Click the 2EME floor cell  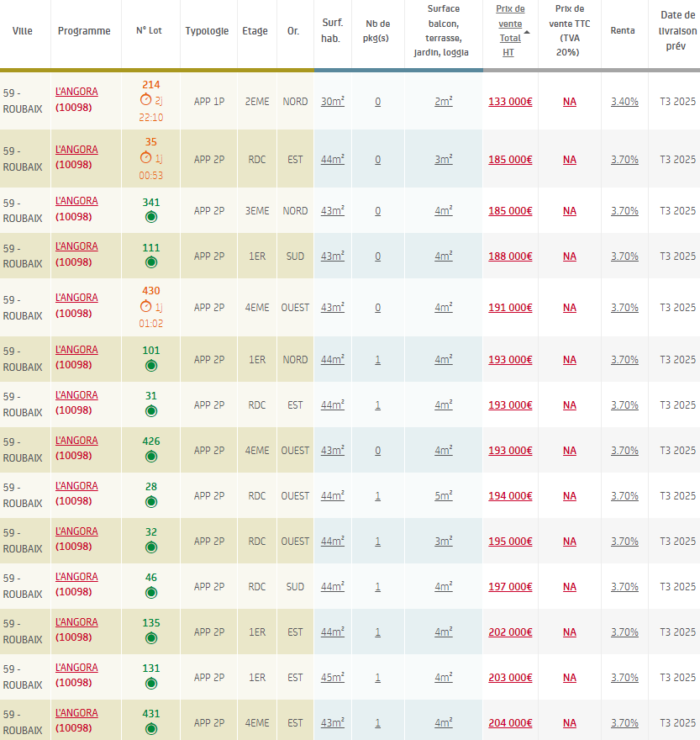pyautogui.click(x=257, y=102)
